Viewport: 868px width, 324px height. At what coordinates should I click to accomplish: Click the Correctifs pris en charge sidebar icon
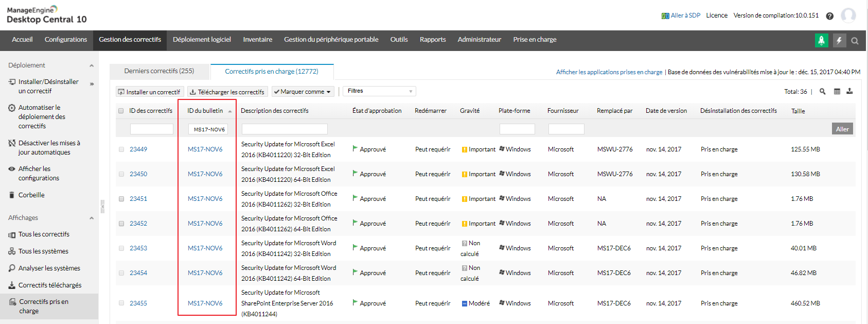tap(12, 302)
